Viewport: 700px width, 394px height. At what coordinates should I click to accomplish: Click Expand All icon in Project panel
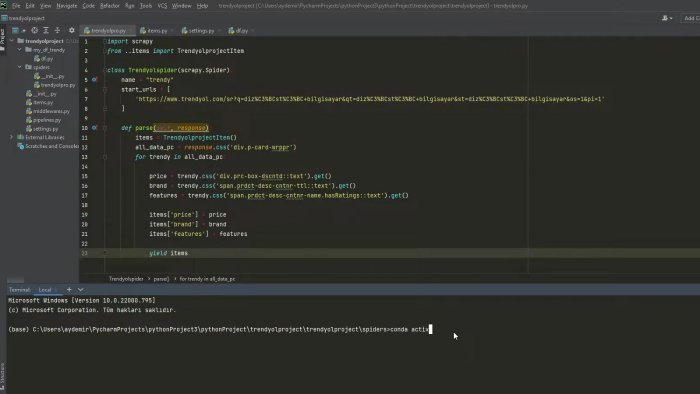coord(46,30)
